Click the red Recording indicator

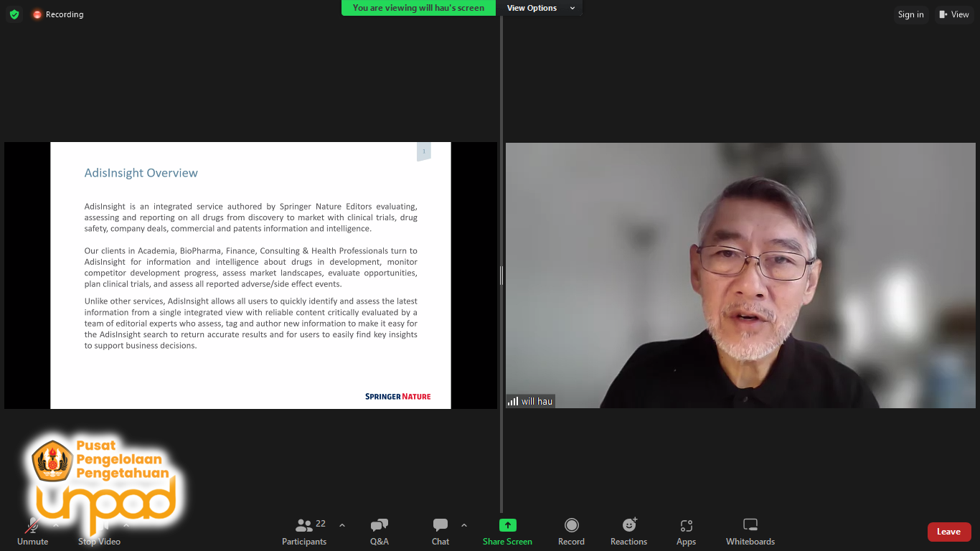[57, 14]
